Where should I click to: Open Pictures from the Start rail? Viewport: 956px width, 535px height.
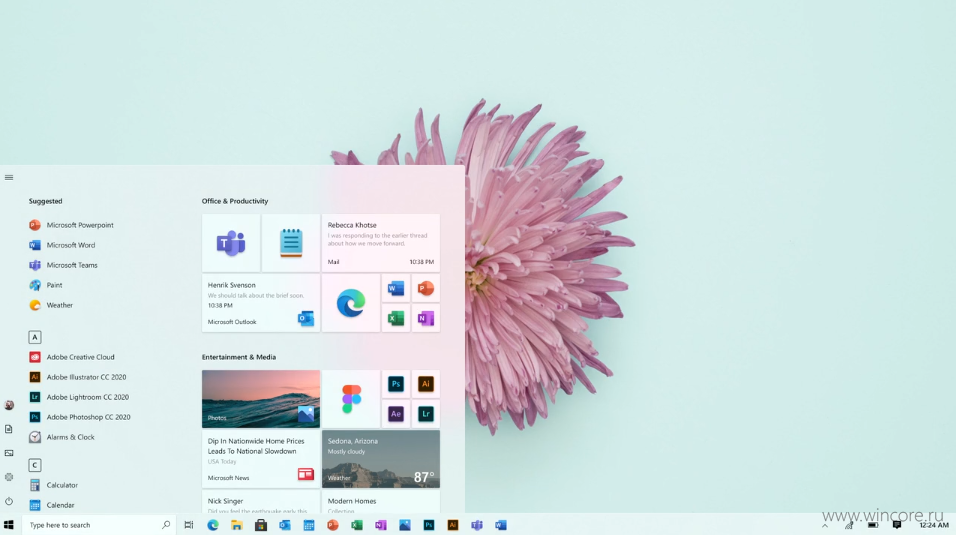[9, 453]
